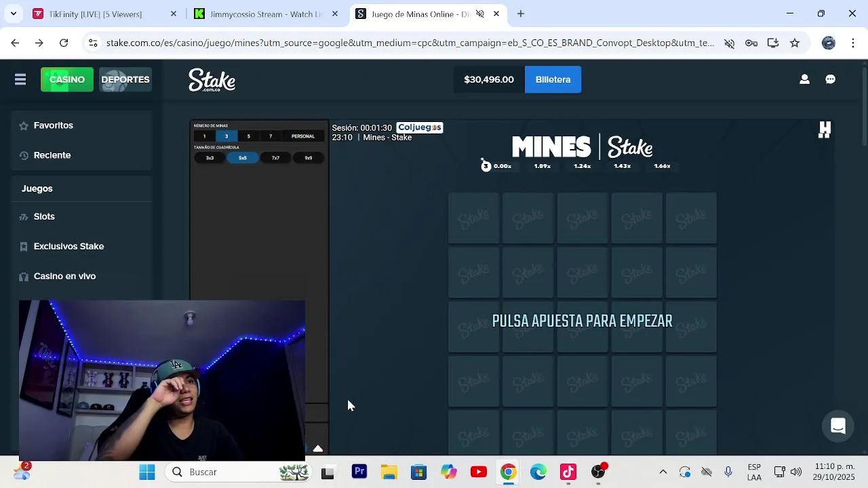Switch to the Jimmycossio Stream tab
The image size is (868, 488).
click(x=266, y=14)
